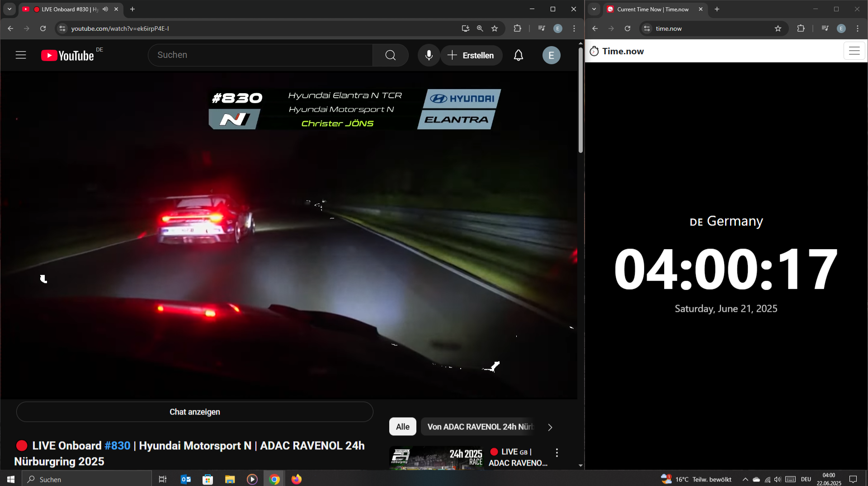This screenshot has height=486, width=868.
Task: Open weather widget 16°C Teilw. bewölkt
Action: (x=696, y=479)
